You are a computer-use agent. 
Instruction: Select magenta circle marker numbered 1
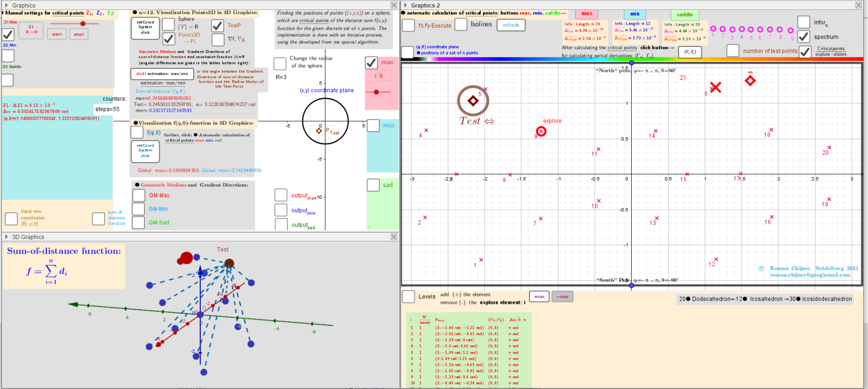(713, 29)
